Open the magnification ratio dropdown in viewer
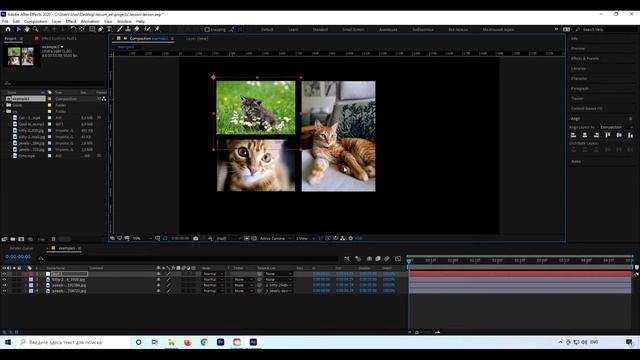Viewport: 640px width, 360px height. 142,238
